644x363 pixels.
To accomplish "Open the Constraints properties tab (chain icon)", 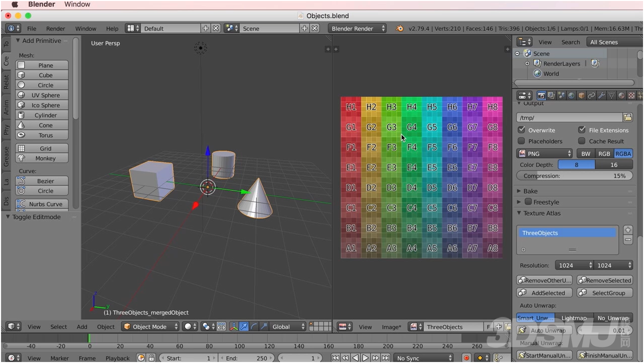I will (x=592, y=95).
